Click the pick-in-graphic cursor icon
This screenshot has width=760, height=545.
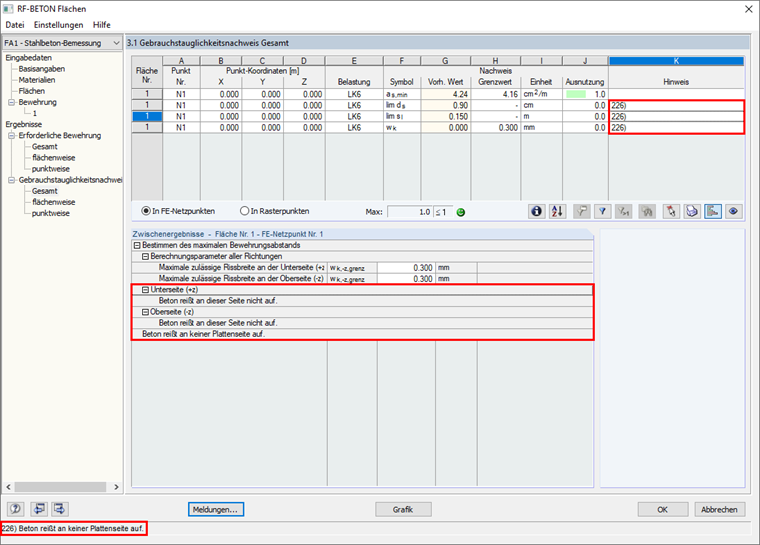pyautogui.click(x=671, y=211)
